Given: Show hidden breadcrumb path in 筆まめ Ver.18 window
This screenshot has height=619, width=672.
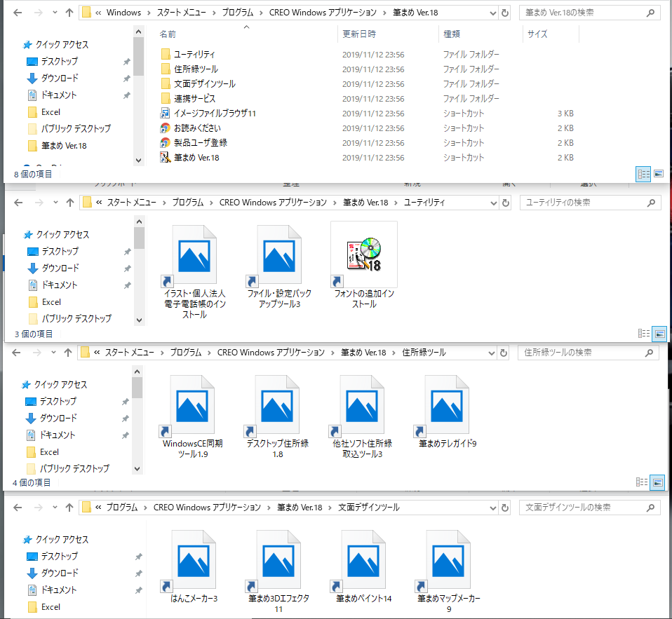Looking at the screenshot, I should click(x=98, y=13).
